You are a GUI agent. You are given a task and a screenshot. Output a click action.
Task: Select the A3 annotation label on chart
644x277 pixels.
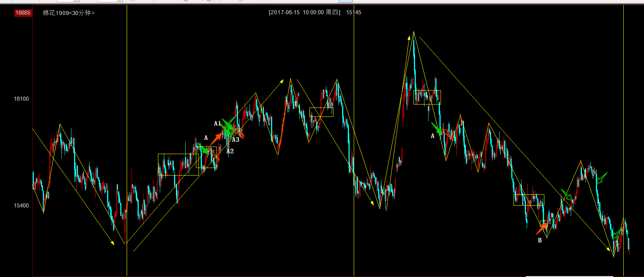click(x=236, y=139)
